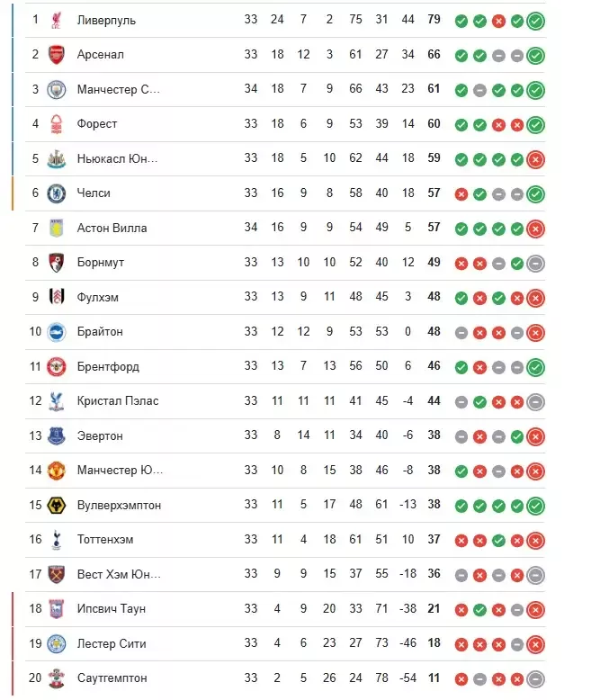
Task: Click Fulham's first green win icon
Action: tap(461, 298)
